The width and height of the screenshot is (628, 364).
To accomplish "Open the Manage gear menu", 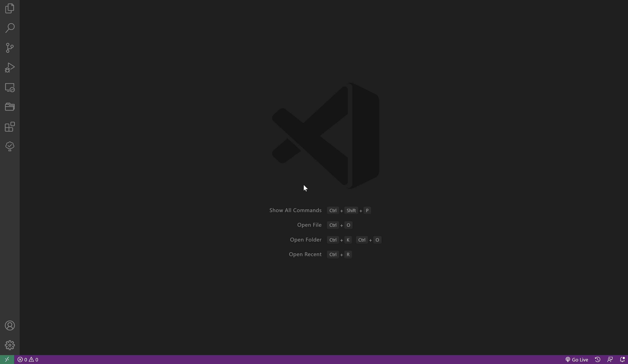I will (x=10, y=345).
